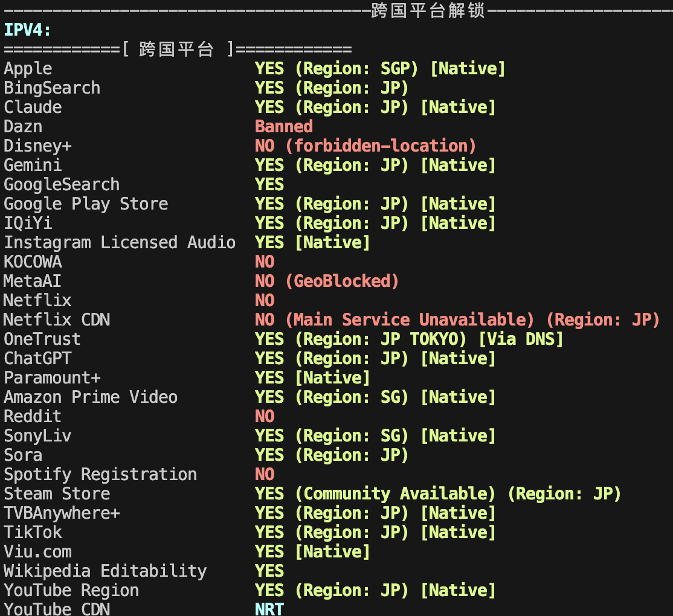Select the 'TVBAnywhere+' row label
The height and width of the screenshot is (616, 673).
[62, 513]
